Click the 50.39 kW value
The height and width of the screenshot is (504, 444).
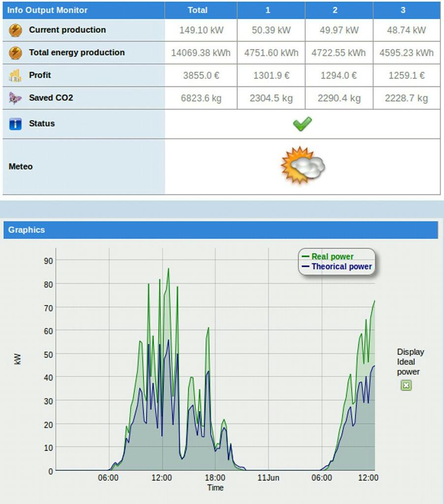[271, 30]
